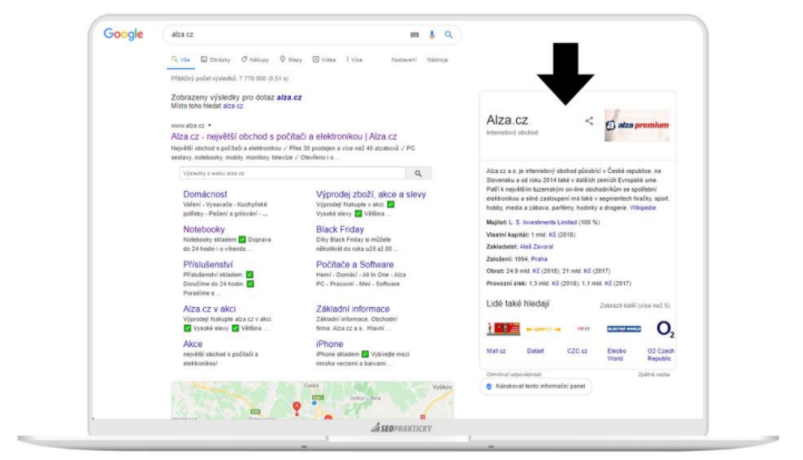Click the Praha link in Založení row
Viewport: 803px width, 460px height.
(x=539, y=259)
